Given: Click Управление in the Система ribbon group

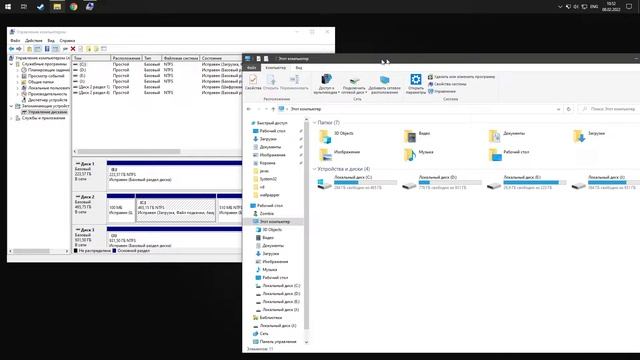Looking at the screenshot, I should click(x=442, y=91).
